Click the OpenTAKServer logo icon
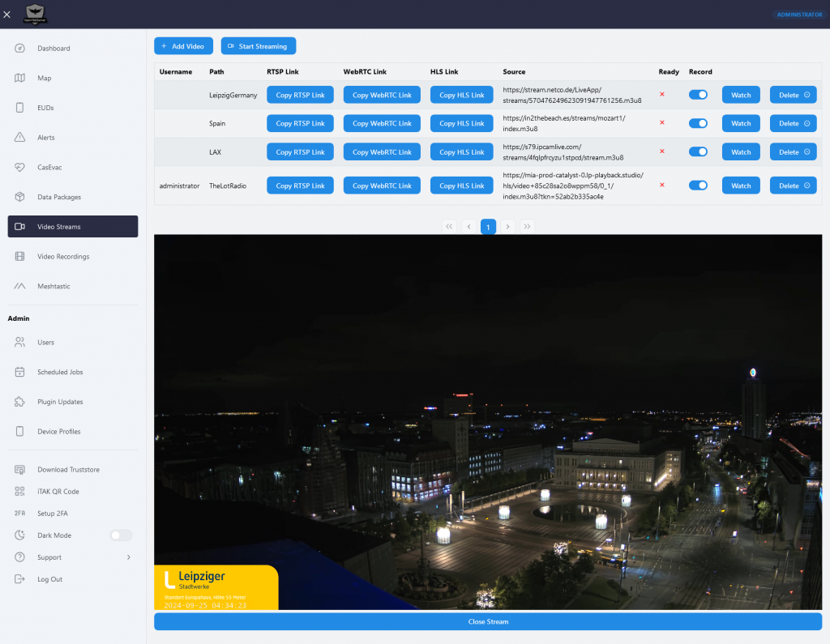 35,14
